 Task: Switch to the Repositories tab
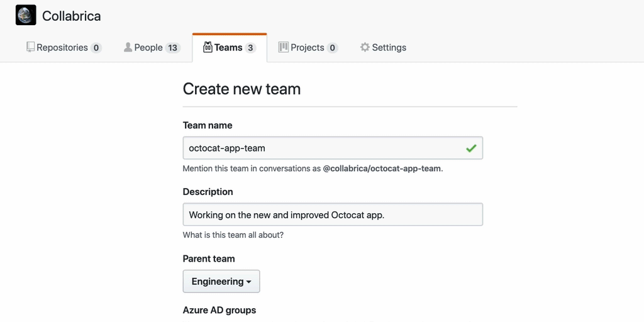pyautogui.click(x=62, y=48)
